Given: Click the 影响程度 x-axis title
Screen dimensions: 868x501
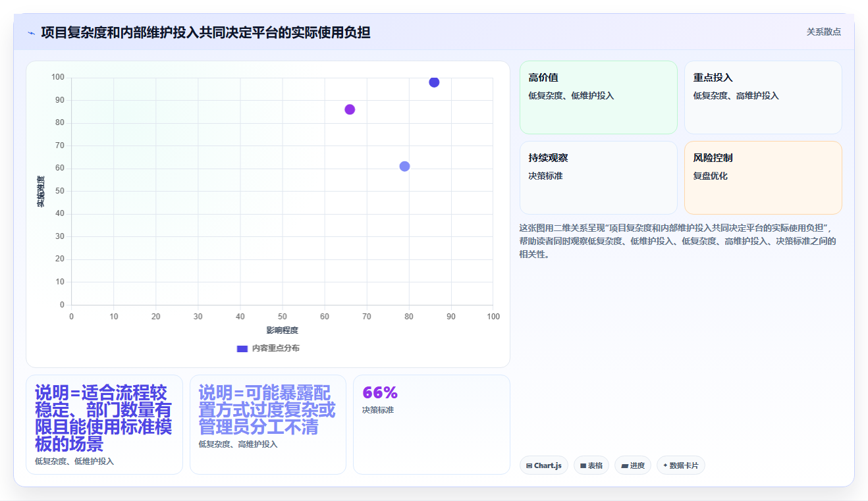Looking at the screenshot, I should (x=282, y=330).
